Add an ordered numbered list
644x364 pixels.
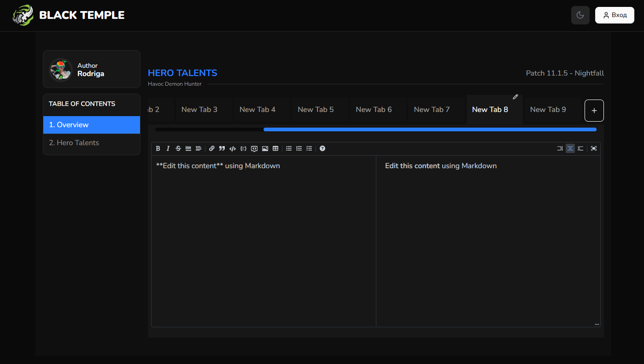pos(299,148)
